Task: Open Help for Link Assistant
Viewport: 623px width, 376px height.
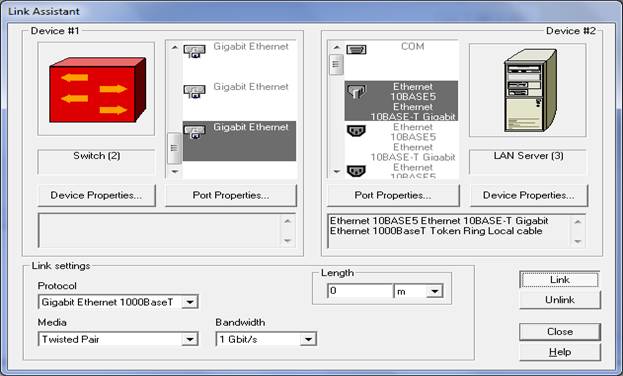Action: pos(559,352)
